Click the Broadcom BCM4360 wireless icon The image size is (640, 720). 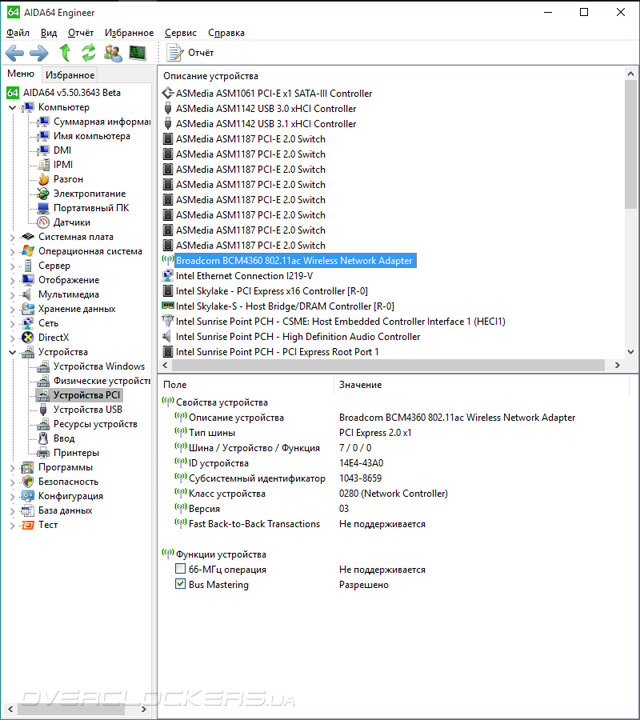point(168,260)
